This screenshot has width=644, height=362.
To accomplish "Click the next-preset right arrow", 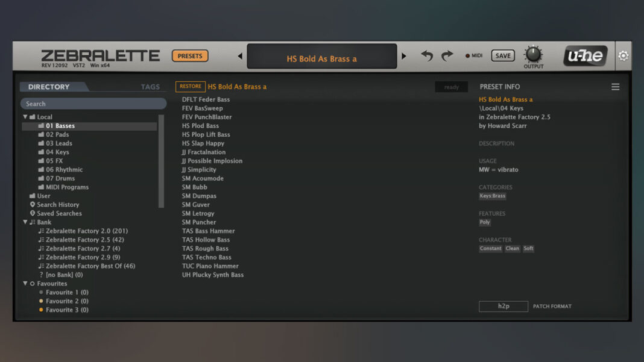I will click(403, 55).
